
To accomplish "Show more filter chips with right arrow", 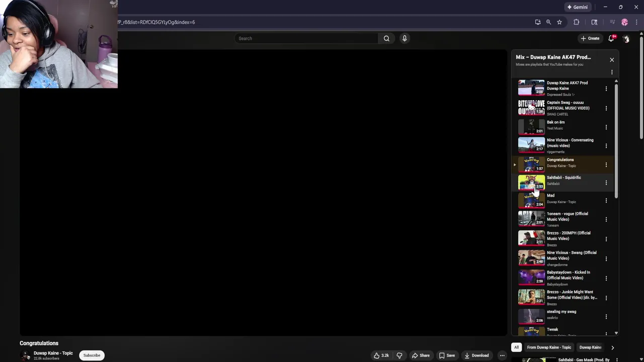I will (x=612, y=347).
